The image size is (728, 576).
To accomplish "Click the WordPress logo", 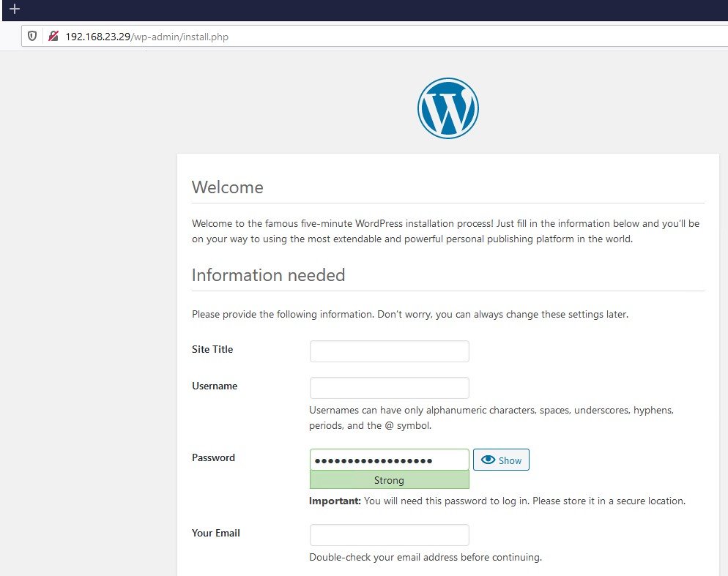I will coord(447,108).
